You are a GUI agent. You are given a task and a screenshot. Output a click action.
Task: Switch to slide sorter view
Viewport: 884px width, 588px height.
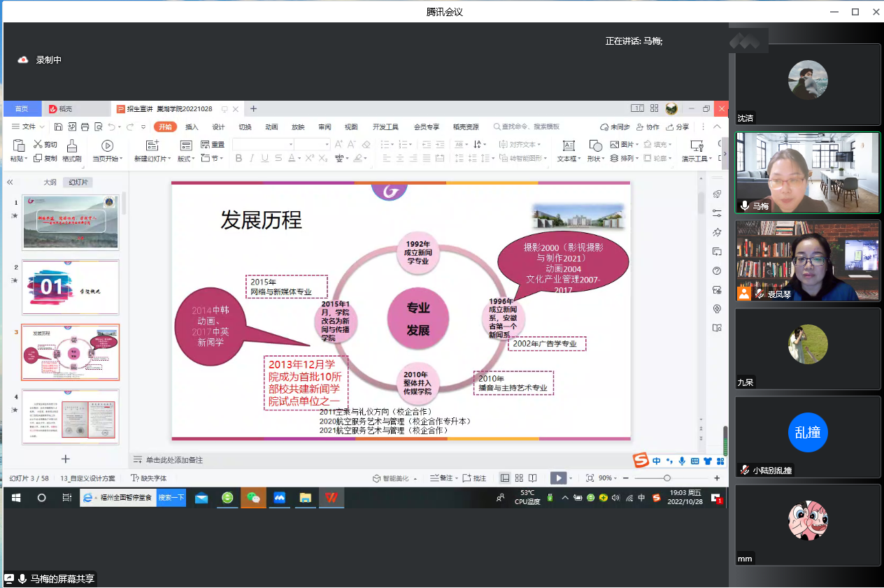pos(519,478)
